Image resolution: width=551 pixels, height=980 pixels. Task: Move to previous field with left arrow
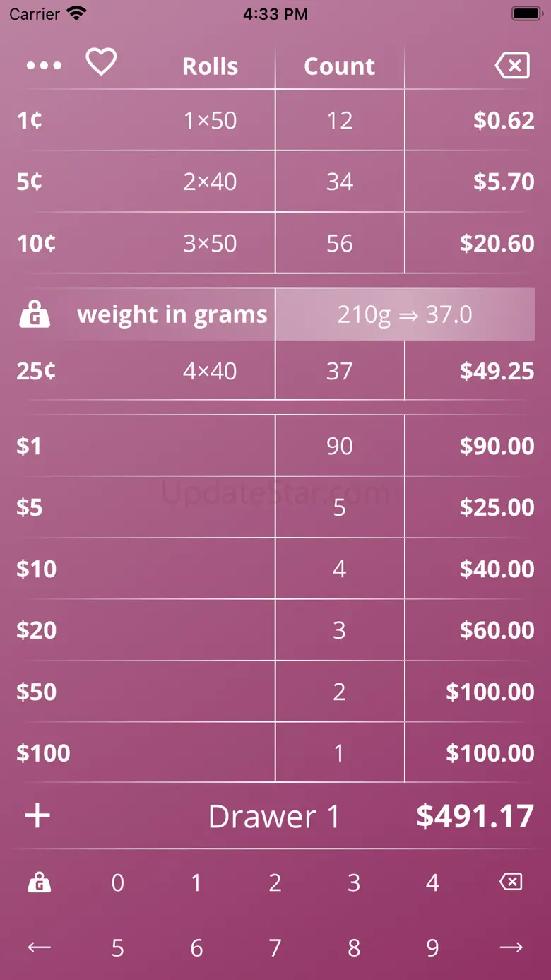[x=39, y=947]
